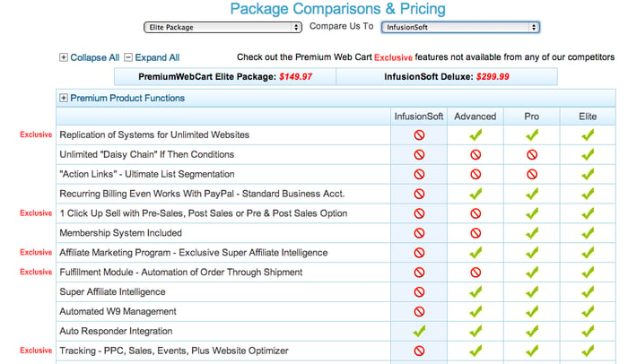Open the InfusionSoft comparison dropdown
This screenshot has width=628, height=364.
point(460,27)
